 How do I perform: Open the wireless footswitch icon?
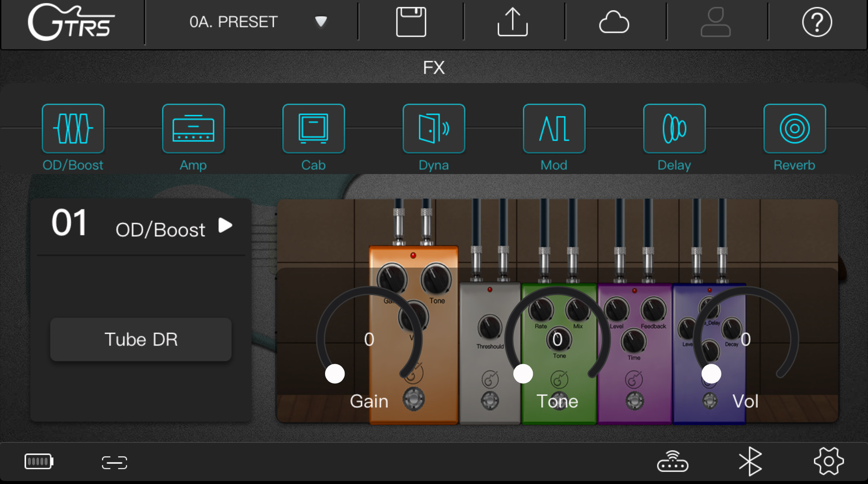click(673, 462)
